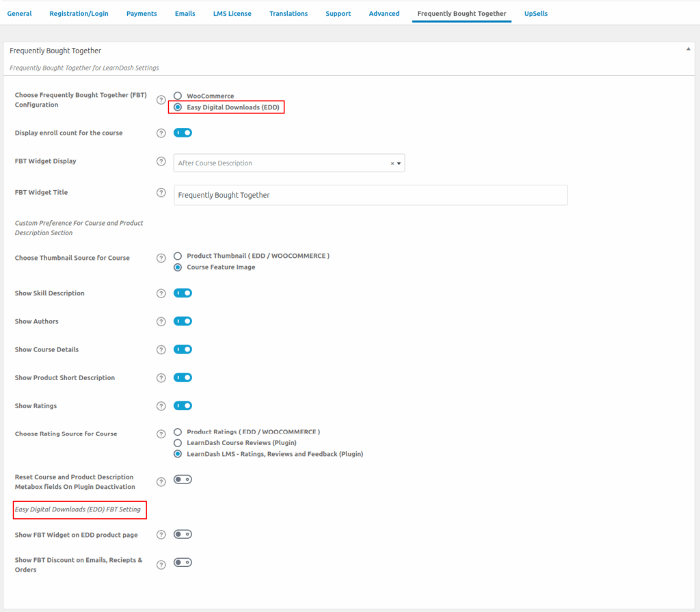Choose LearnDash Course Reviews (Plugin) rating source
This screenshot has width=700, height=612.
click(178, 443)
